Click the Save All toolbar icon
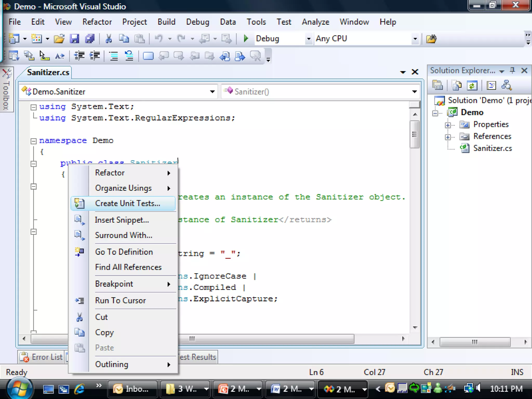This screenshot has width=532, height=399. click(90, 39)
